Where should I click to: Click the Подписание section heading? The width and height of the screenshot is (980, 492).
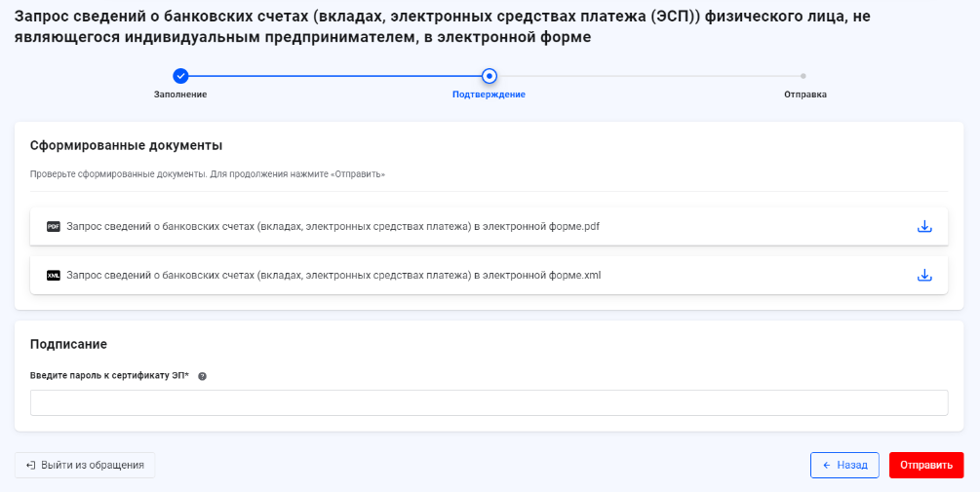coord(69,344)
